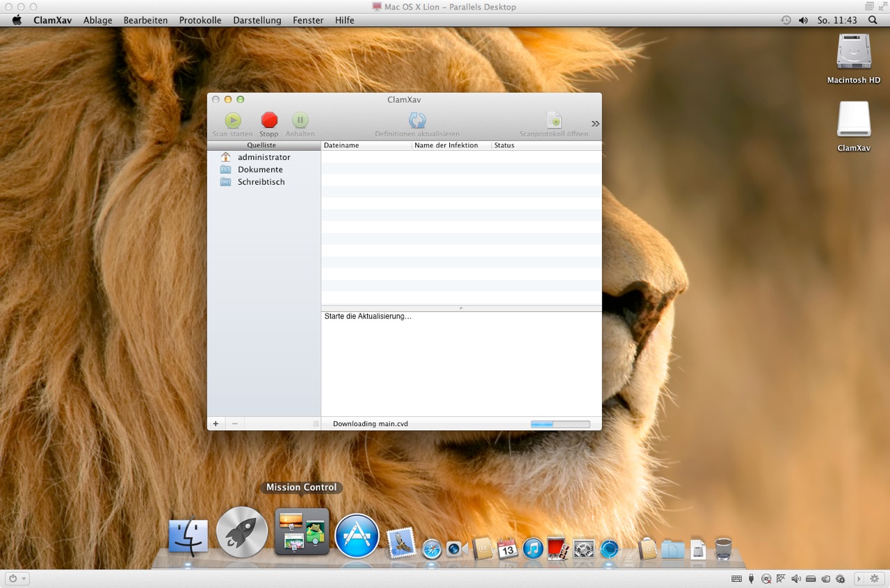Remove source with the minus button
Viewport: 890px width, 588px height.
pos(234,423)
